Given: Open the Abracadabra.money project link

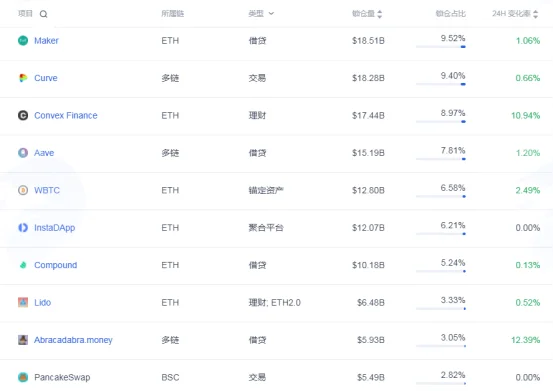Looking at the screenshot, I should pos(73,340).
